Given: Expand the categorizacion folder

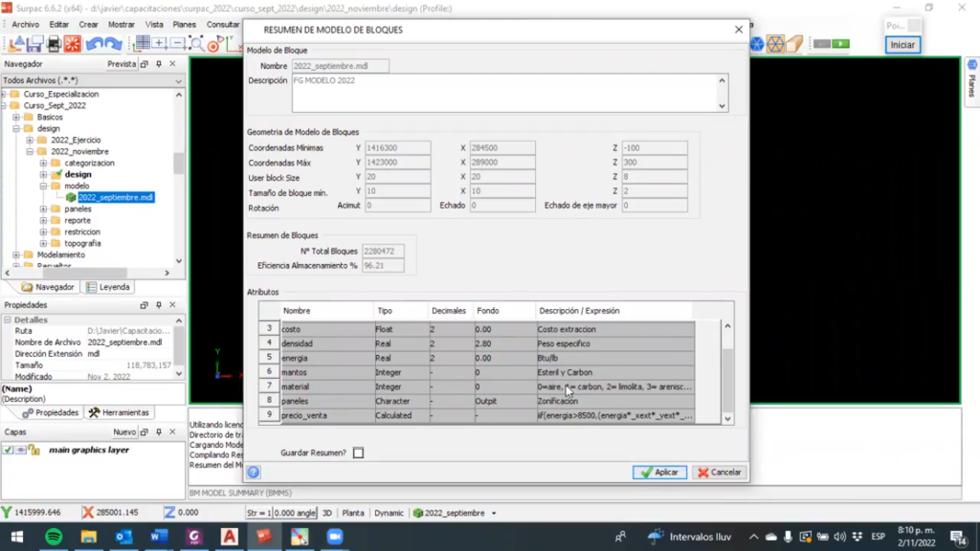Looking at the screenshot, I should (43, 163).
